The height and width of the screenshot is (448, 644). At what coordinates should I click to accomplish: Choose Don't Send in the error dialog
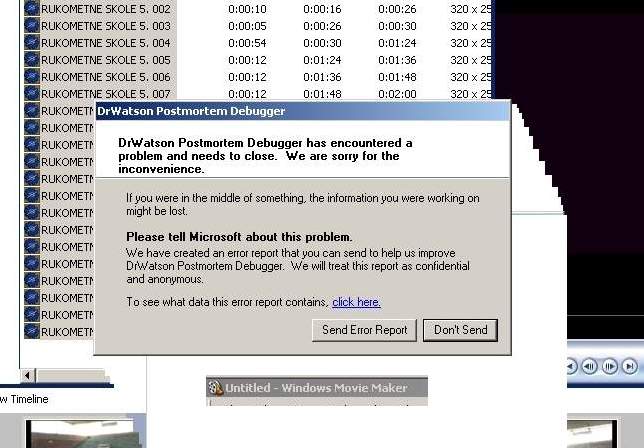(460, 330)
